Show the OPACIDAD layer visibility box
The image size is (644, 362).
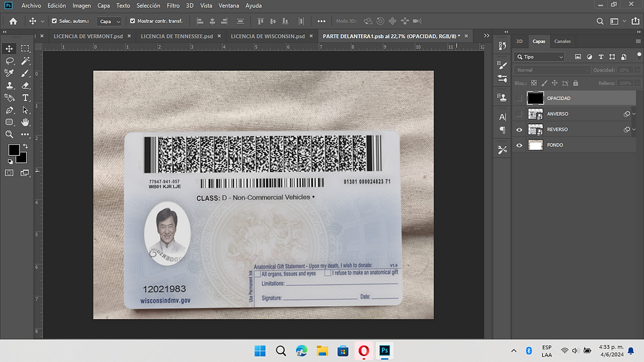point(518,98)
